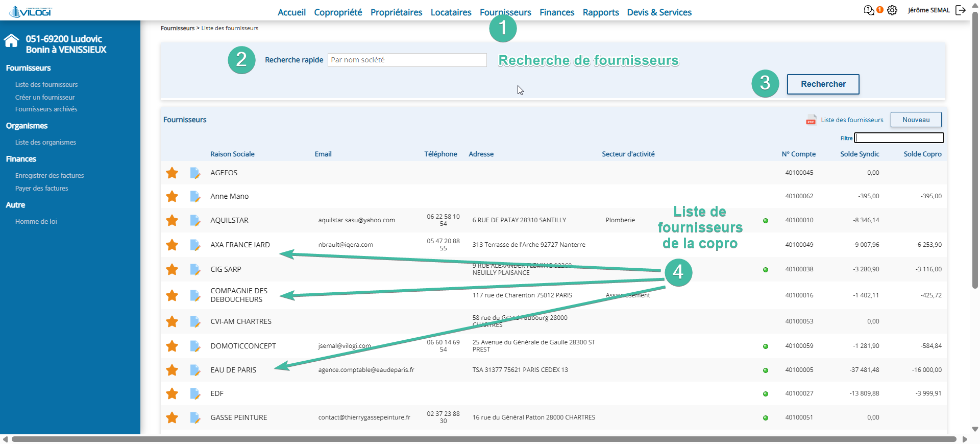Sort by the Secteur d'activité column header
Screen dimensions: 980x444
point(628,154)
